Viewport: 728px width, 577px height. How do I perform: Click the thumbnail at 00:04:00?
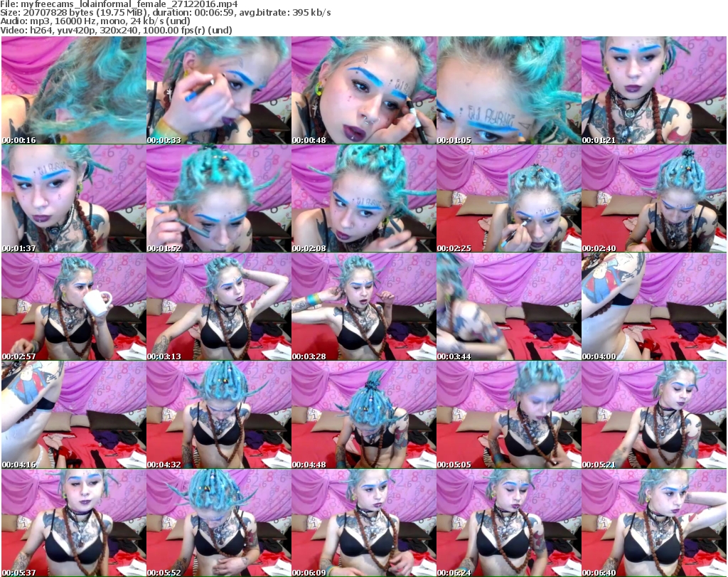click(x=654, y=307)
